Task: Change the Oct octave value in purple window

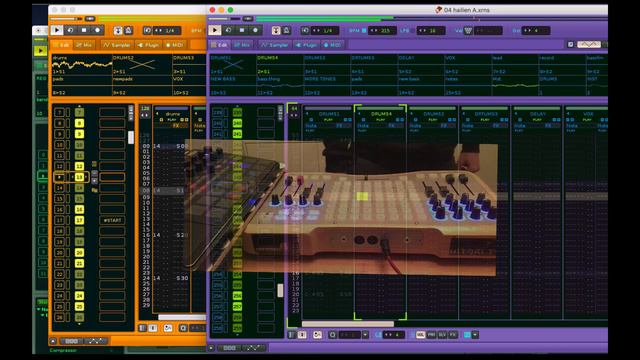Action: [536, 31]
